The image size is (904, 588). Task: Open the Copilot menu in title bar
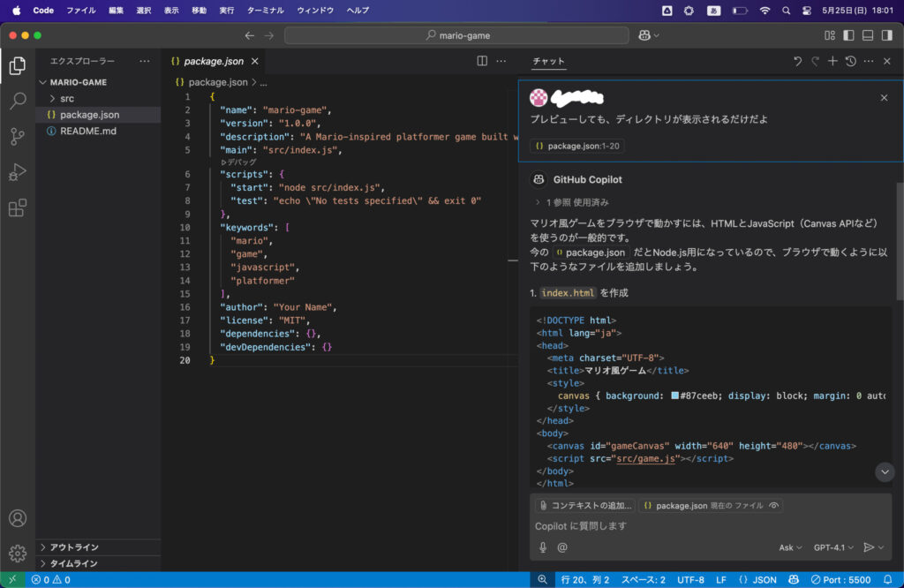tap(649, 35)
